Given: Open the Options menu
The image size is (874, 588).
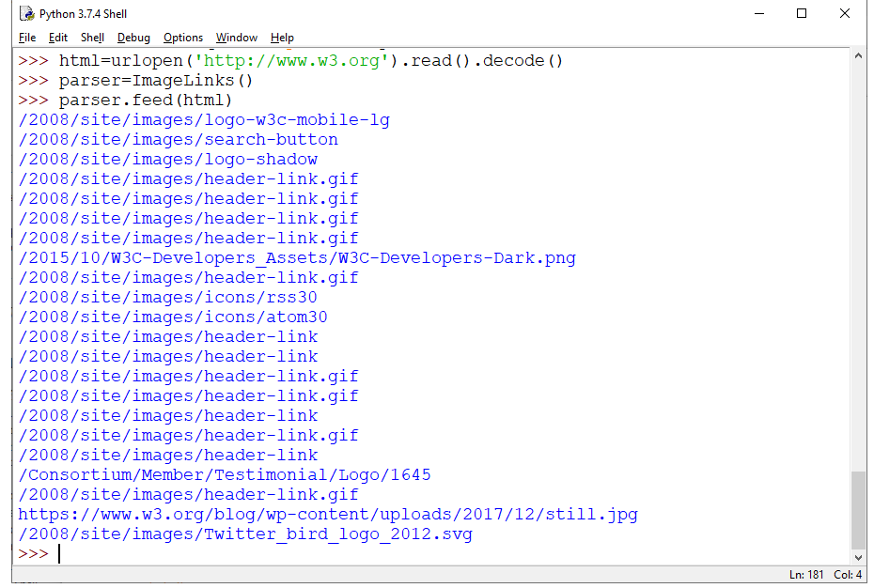Looking at the screenshot, I should pos(182,38).
